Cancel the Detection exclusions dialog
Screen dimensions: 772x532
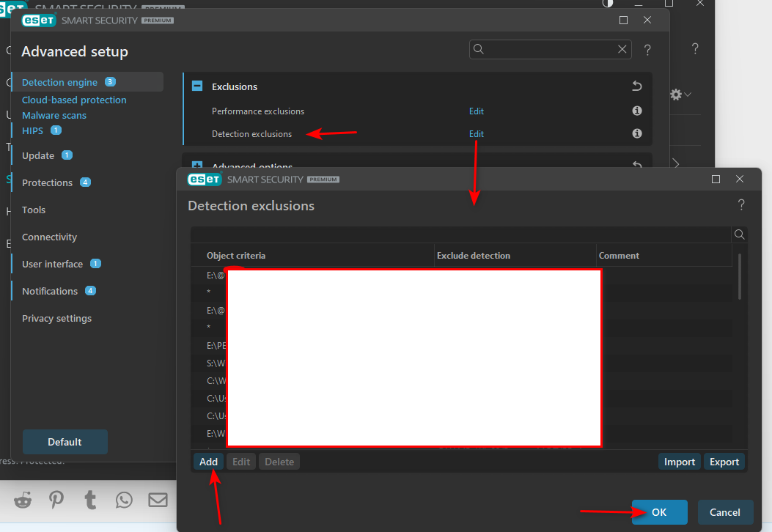click(x=725, y=512)
